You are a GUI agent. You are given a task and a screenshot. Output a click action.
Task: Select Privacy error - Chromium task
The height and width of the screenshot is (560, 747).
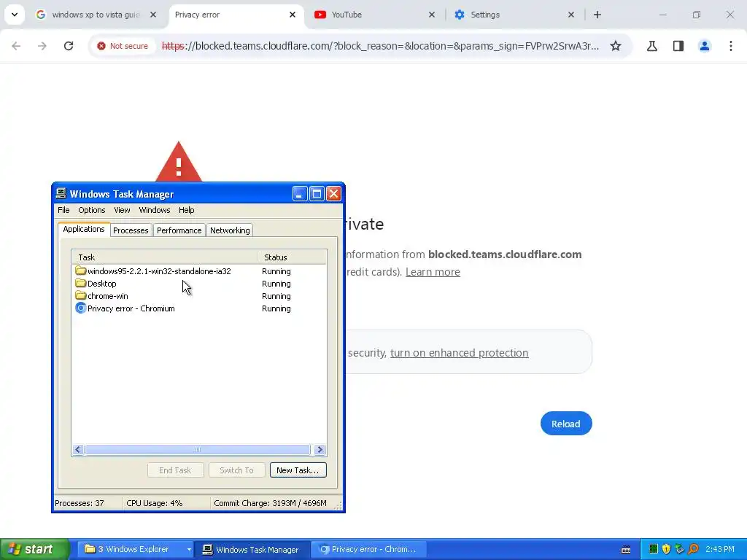[x=198, y=308]
